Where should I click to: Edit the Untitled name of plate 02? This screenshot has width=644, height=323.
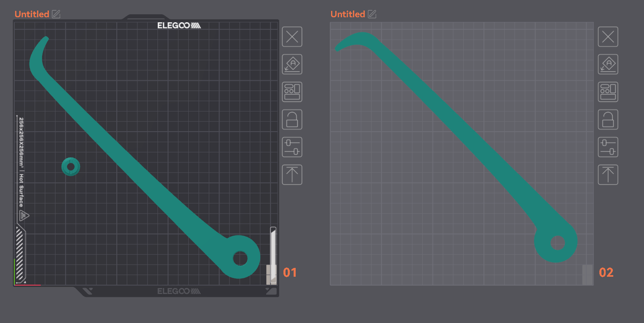click(x=372, y=14)
